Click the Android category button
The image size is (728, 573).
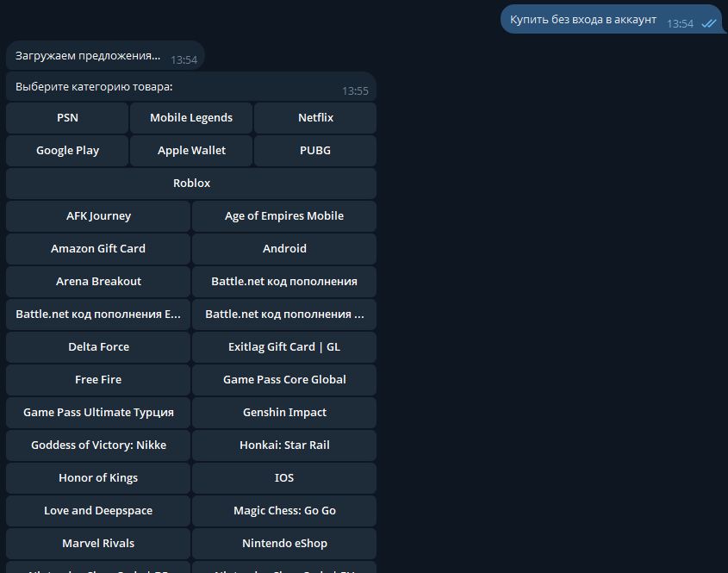click(x=284, y=249)
